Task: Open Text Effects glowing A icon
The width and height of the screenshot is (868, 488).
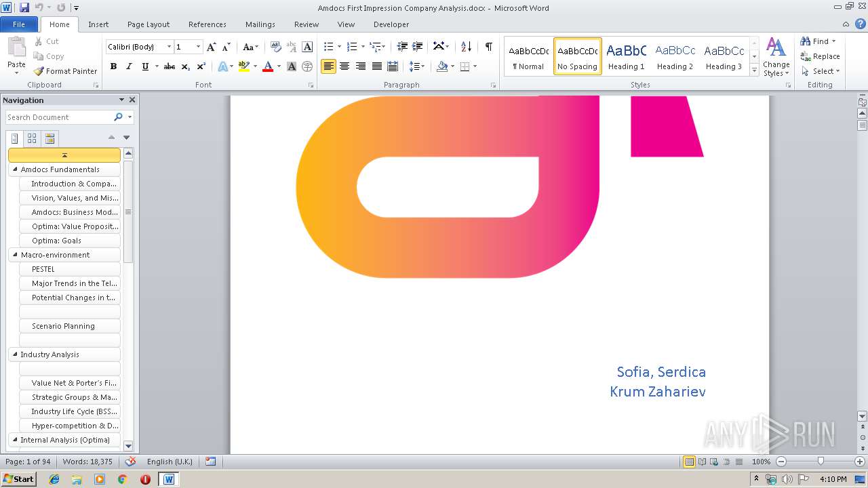Action: click(x=222, y=66)
